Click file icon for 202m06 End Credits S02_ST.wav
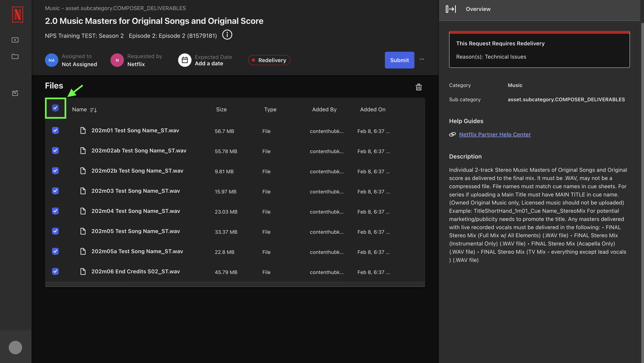Screen dimensions: 644x363 83,271
